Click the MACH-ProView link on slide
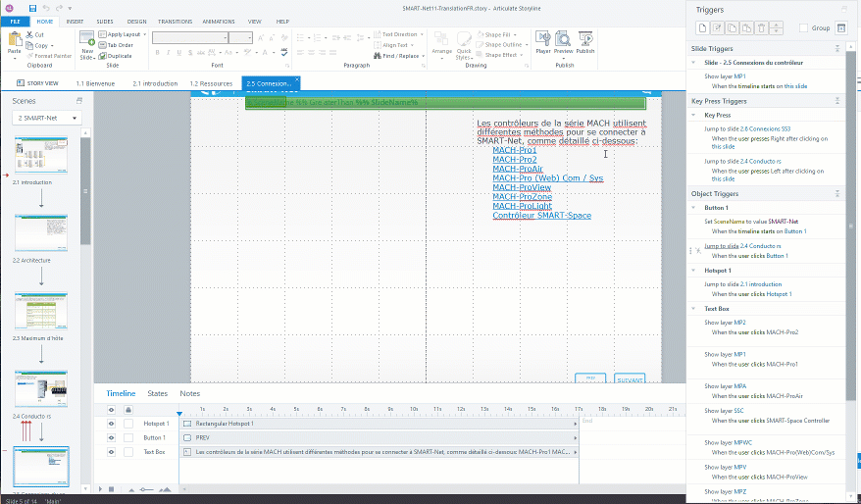Viewport: 861px width, 504px height. (x=521, y=187)
